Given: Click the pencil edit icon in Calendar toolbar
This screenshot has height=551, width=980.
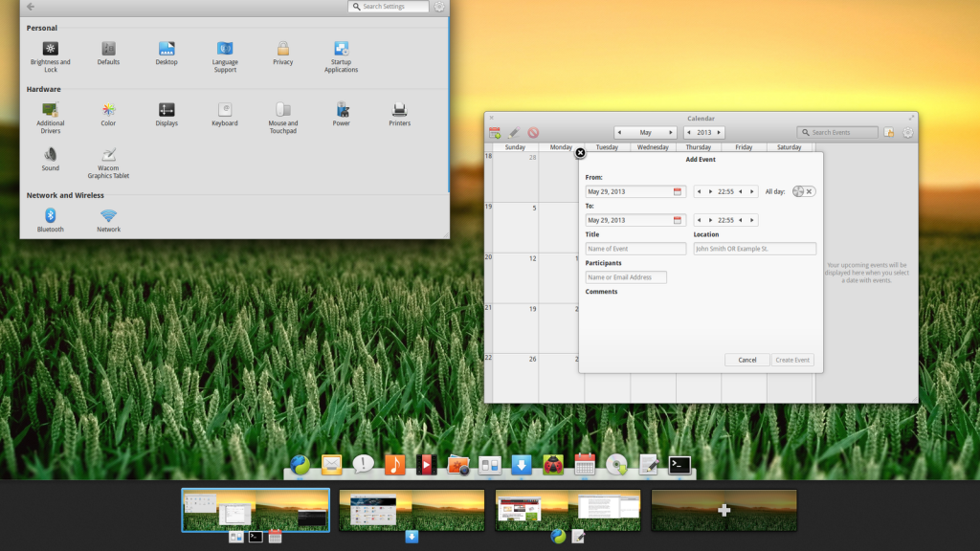Looking at the screenshot, I should coord(514,133).
